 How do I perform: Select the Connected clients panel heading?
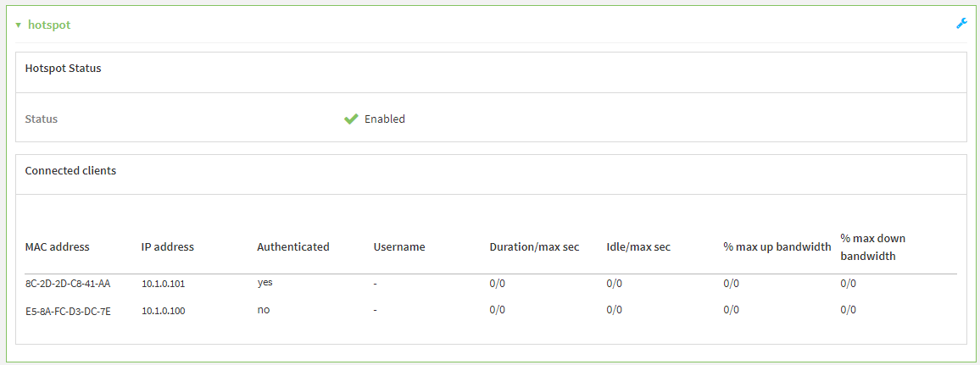70,170
